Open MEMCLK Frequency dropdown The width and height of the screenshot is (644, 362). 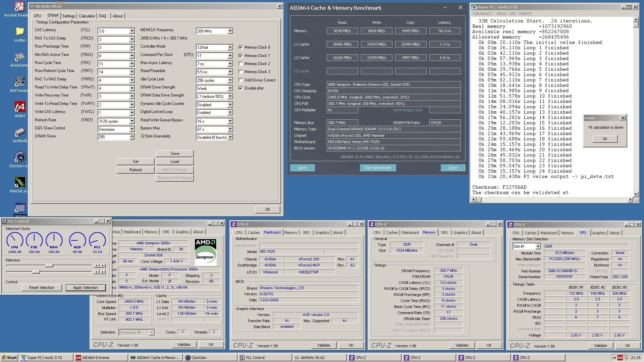click(x=230, y=31)
